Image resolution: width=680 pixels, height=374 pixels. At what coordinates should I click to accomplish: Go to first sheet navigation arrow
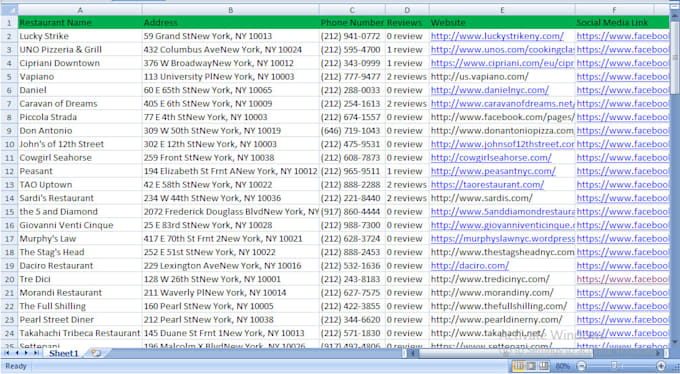7,353
